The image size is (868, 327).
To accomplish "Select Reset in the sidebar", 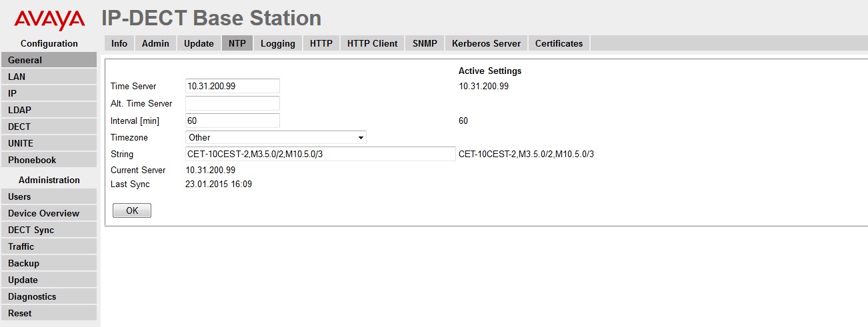I will 49,313.
